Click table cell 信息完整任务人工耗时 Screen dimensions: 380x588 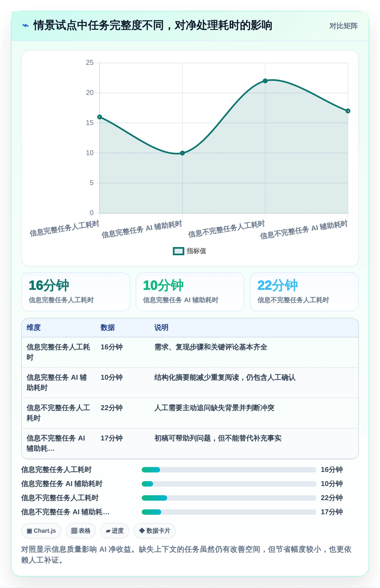tap(58, 352)
